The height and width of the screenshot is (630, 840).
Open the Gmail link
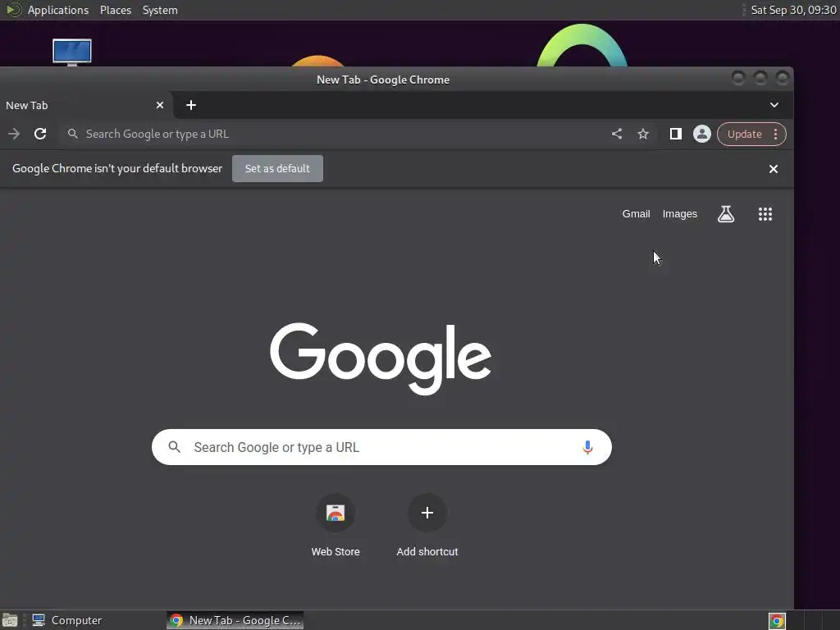tap(636, 214)
